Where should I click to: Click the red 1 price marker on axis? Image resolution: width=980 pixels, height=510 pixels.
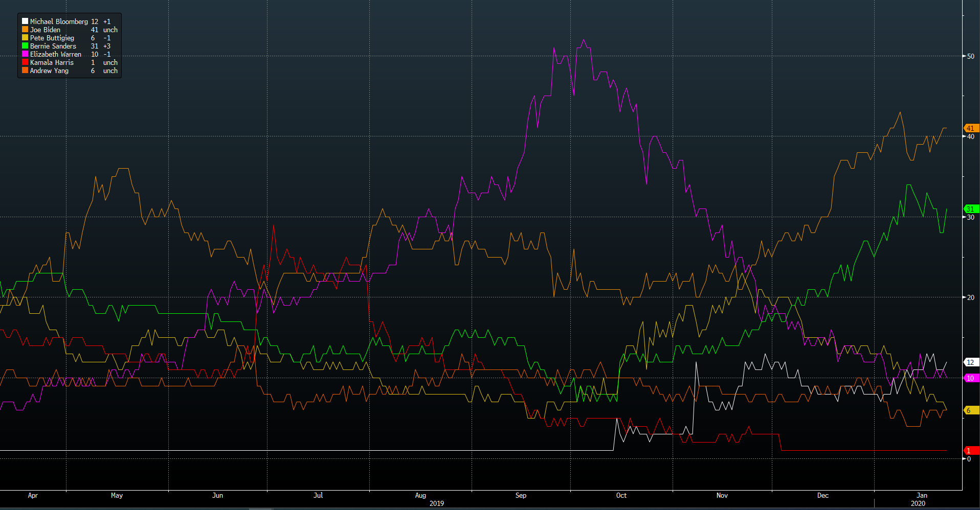[x=970, y=451]
